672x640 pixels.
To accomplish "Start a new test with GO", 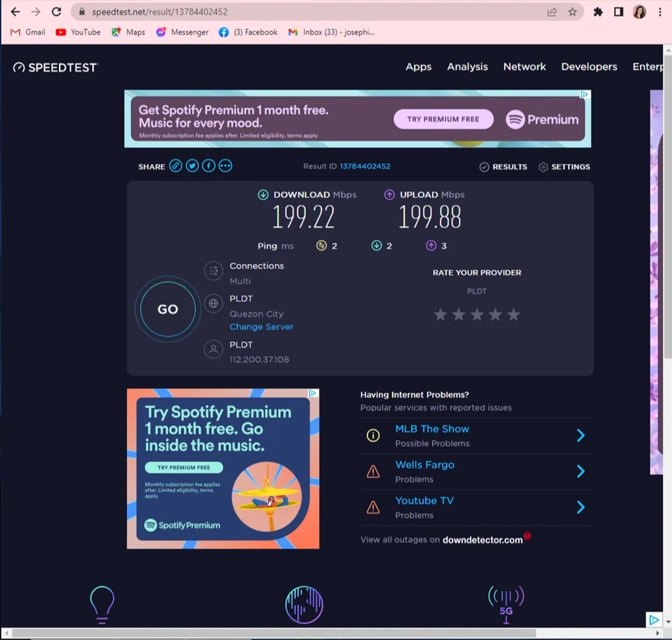I will 167,309.
